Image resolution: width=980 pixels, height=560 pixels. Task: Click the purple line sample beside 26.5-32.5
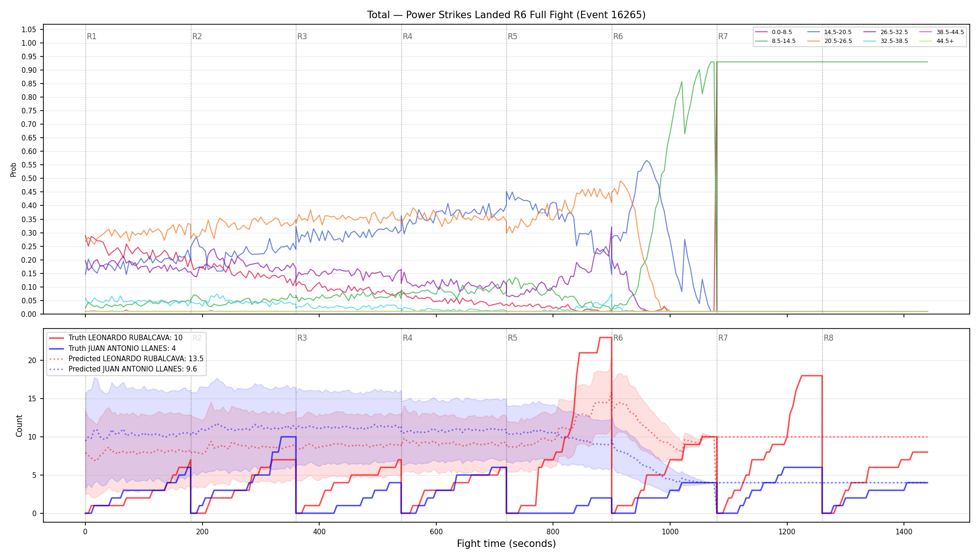tap(870, 32)
